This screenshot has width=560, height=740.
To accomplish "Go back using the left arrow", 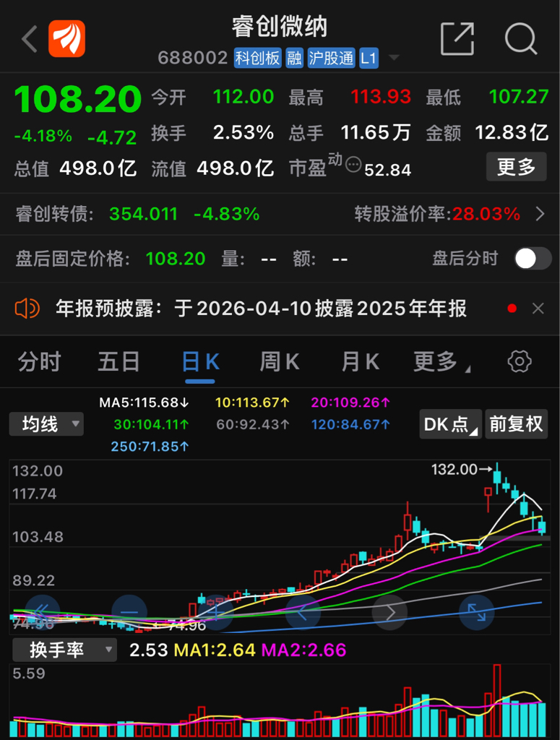I will point(29,39).
